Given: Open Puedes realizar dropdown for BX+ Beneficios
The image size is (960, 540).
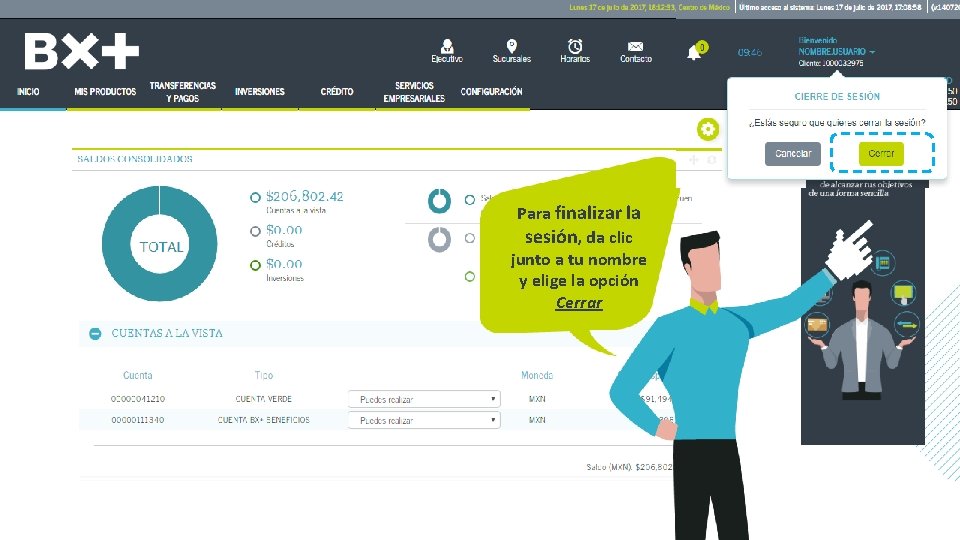Looking at the screenshot, I should (x=424, y=420).
